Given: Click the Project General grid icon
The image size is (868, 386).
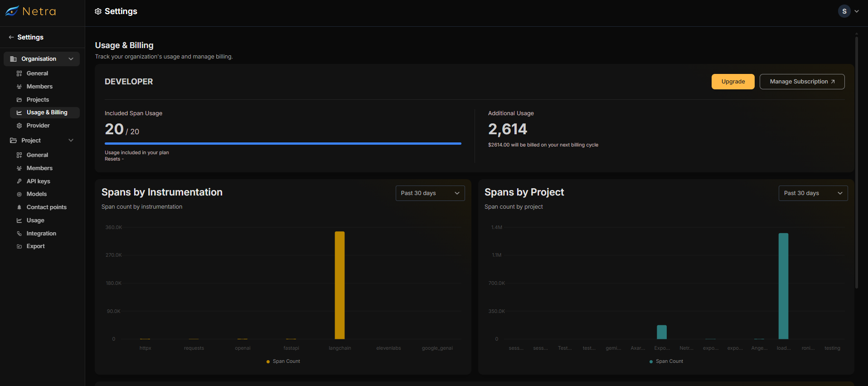Looking at the screenshot, I should pos(19,155).
